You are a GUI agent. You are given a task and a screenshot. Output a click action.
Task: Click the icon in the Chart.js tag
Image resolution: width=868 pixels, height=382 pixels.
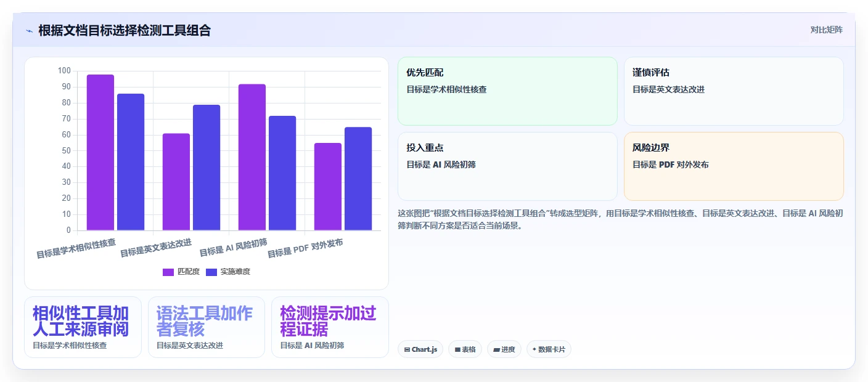(407, 349)
